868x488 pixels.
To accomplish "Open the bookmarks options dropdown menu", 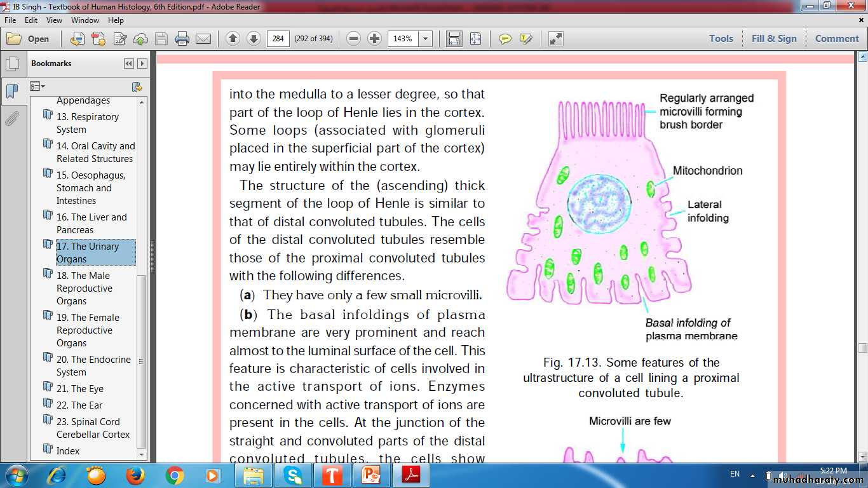I will pyautogui.click(x=37, y=86).
